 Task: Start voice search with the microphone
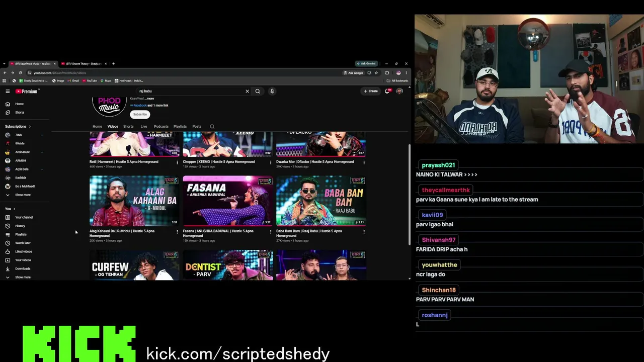[x=272, y=91]
